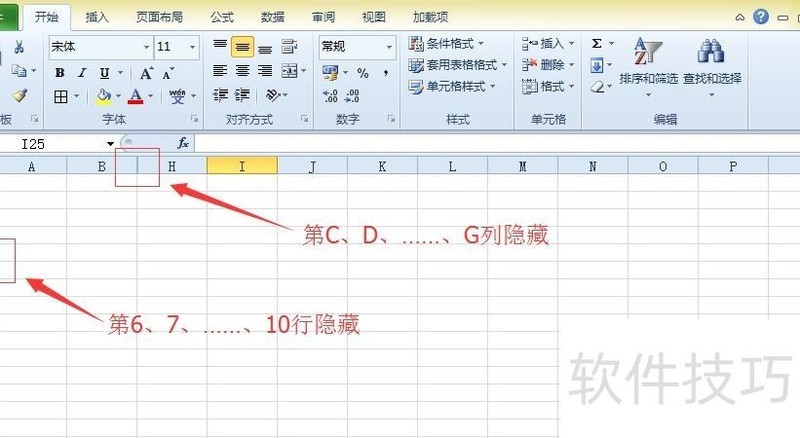This screenshot has width=800, height=438.
Task: Switch to the 插入 ribbon tab
Action: 97,17
